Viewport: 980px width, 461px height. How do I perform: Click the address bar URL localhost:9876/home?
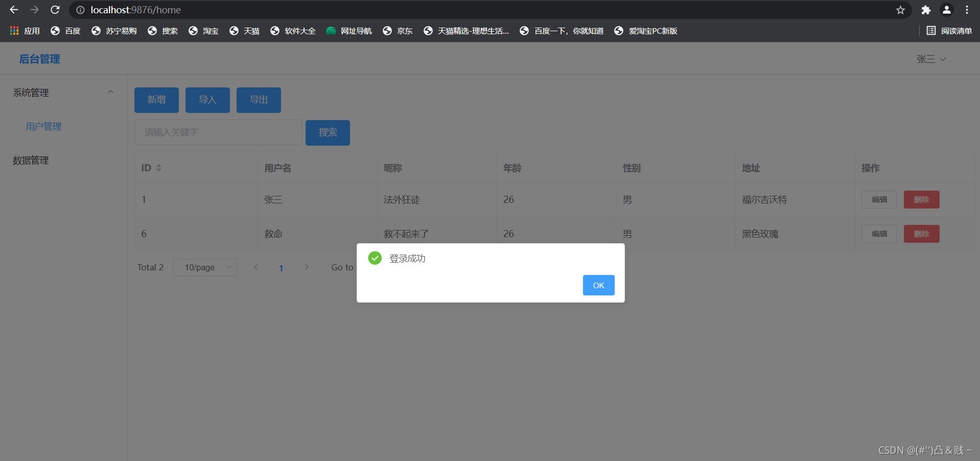pos(136,10)
